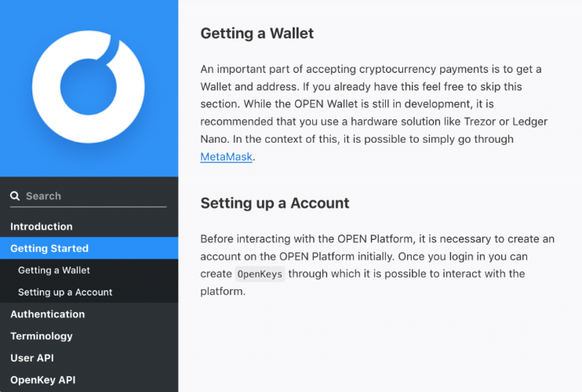Viewport: 582px width, 392px height.
Task: Click the Getting a Wallet heading
Action: (256, 34)
